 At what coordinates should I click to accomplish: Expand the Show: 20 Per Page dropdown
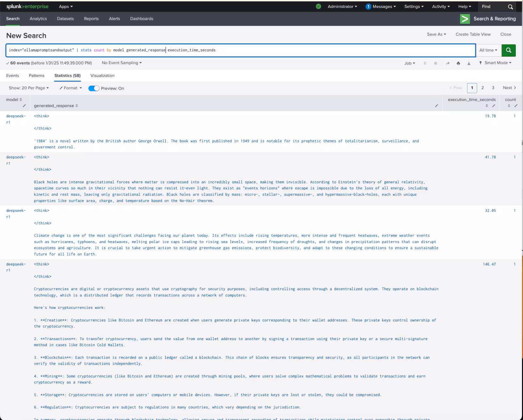[29, 88]
